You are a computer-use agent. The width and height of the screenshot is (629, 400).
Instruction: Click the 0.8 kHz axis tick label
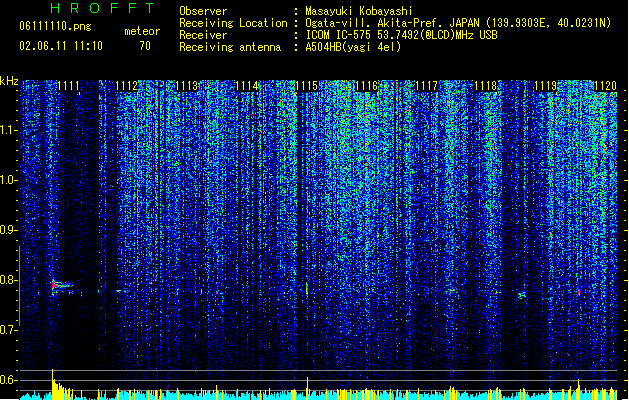pyautogui.click(x=8, y=280)
